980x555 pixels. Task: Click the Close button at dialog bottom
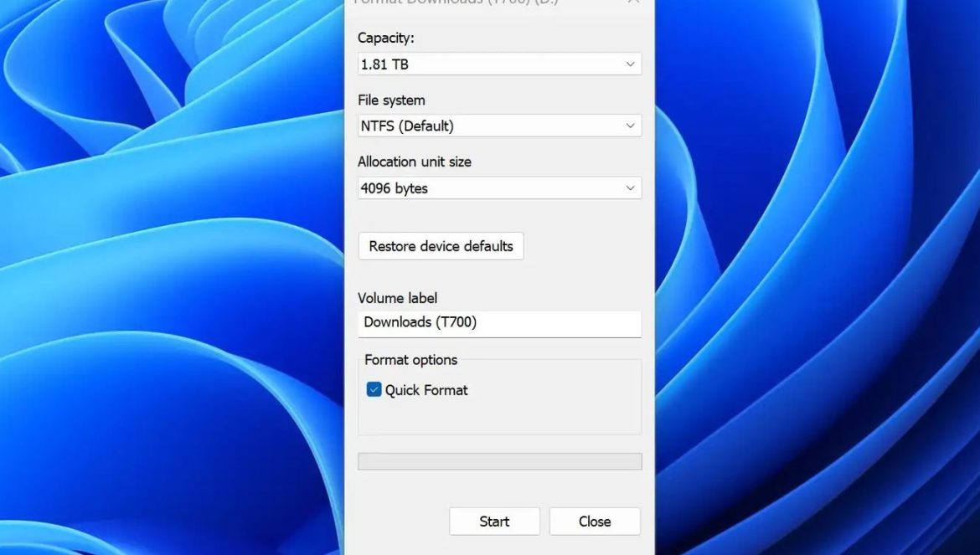pyautogui.click(x=595, y=522)
